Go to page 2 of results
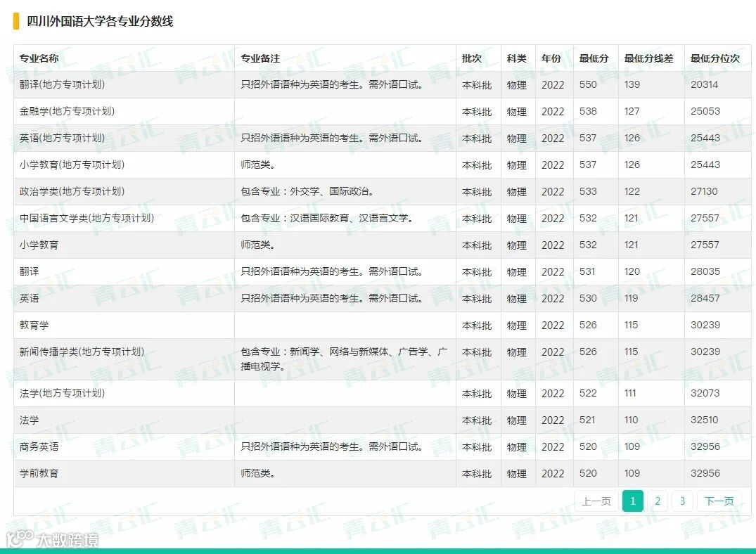 click(658, 501)
